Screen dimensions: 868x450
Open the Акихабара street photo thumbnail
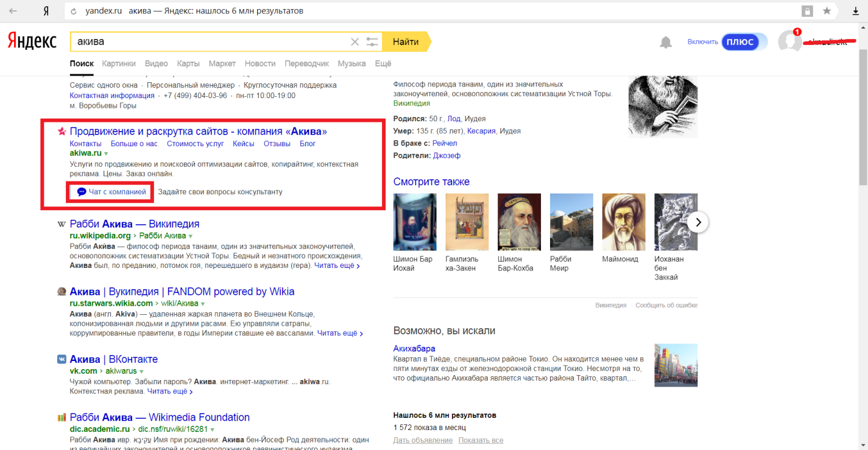tap(676, 365)
